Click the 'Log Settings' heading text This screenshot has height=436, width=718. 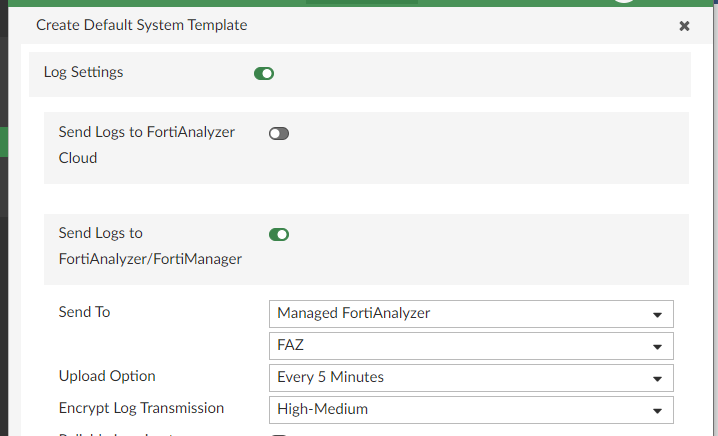click(83, 72)
